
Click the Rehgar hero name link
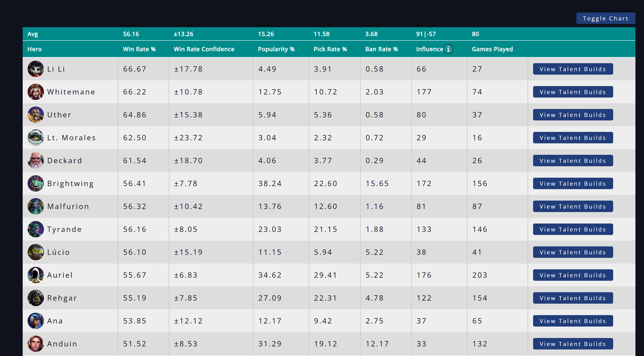[x=62, y=298]
